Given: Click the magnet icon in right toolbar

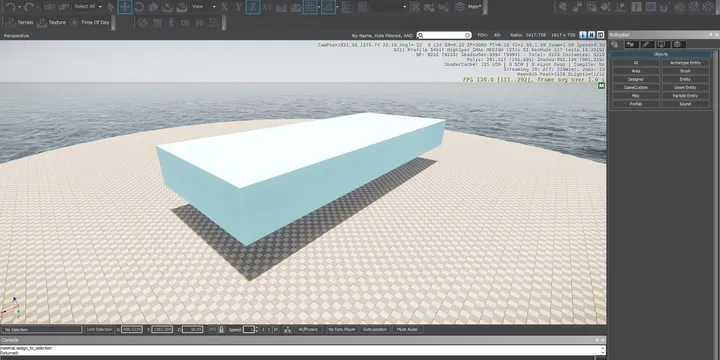Looking at the screenshot, I should tap(664, 6).
